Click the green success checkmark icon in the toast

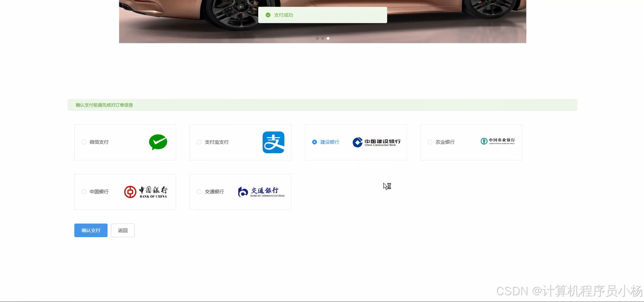(268, 15)
